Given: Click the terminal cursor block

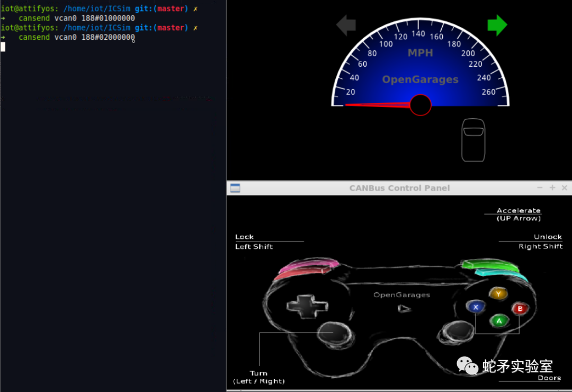Looking at the screenshot, I should click(x=3, y=47).
